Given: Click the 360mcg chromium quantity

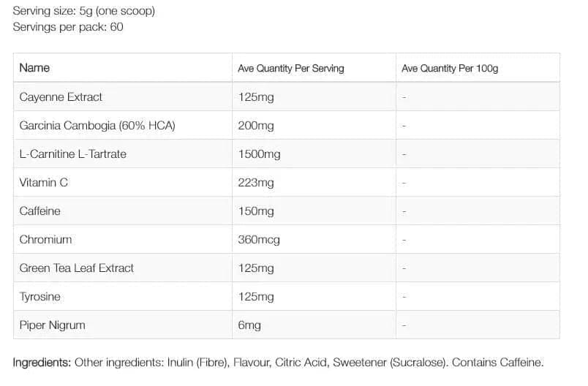Looking at the screenshot, I should click(x=259, y=240).
